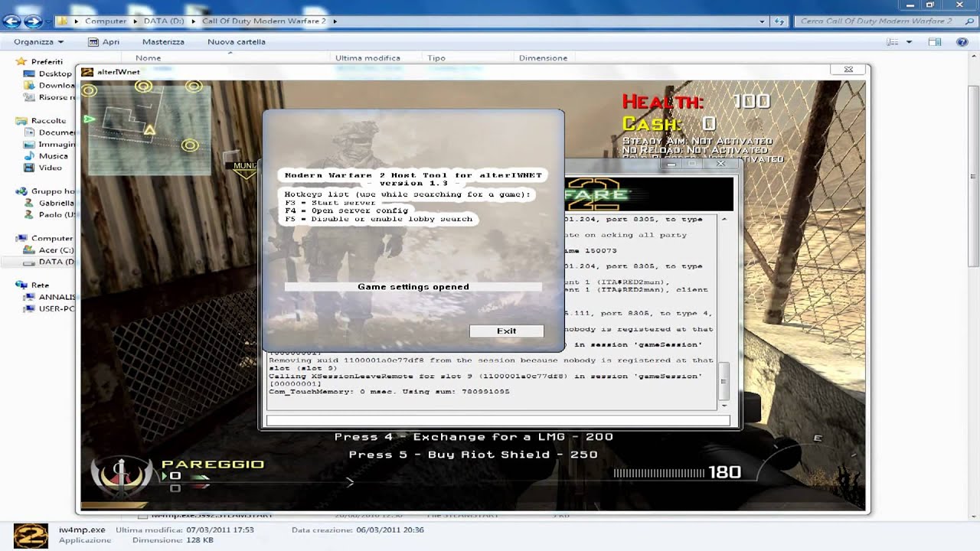Image resolution: width=980 pixels, height=551 pixels.
Task: Open the Organizza menu
Action: 38,42
